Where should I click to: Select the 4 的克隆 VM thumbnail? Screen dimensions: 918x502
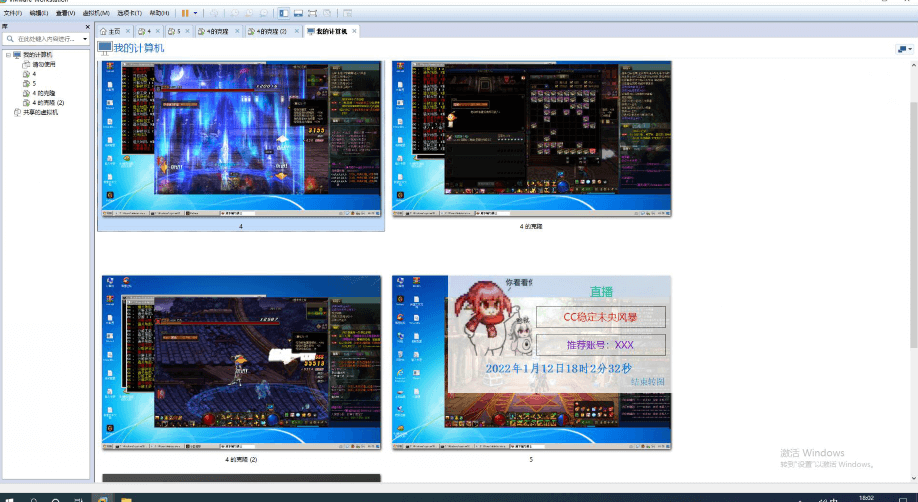(x=532, y=138)
